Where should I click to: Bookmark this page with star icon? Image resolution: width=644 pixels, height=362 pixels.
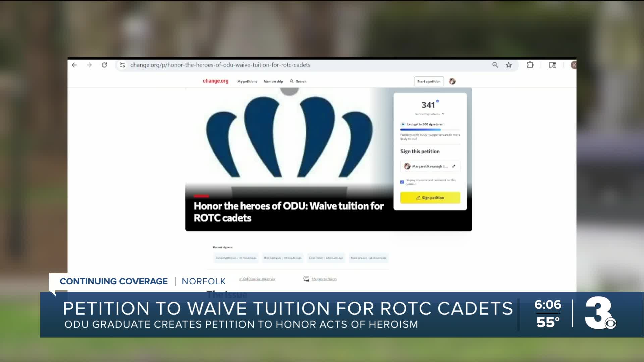[509, 65]
